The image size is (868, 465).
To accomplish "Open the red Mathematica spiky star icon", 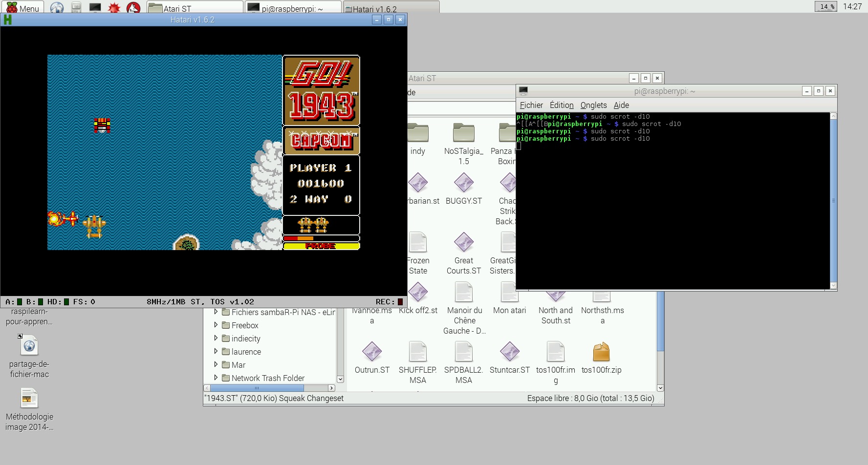I will (114, 8).
